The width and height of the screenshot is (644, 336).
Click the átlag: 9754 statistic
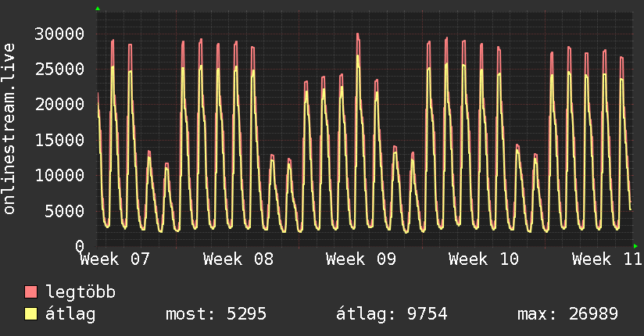coord(392,314)
